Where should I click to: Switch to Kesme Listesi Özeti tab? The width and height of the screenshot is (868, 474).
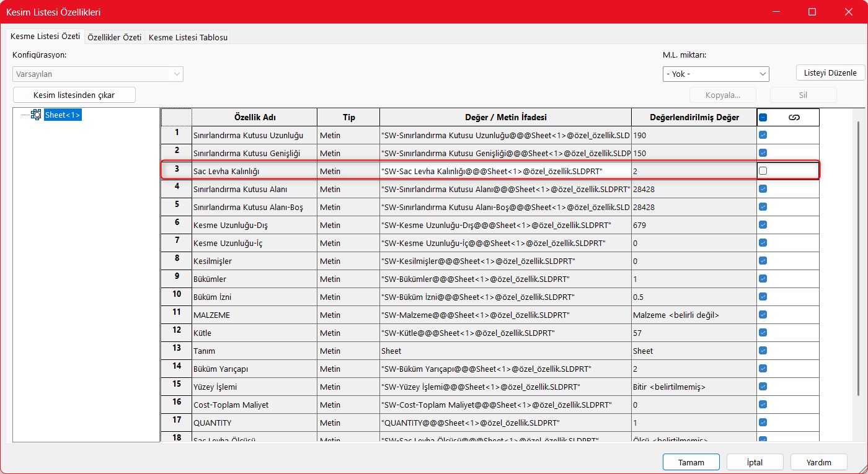tap(45, 37)
